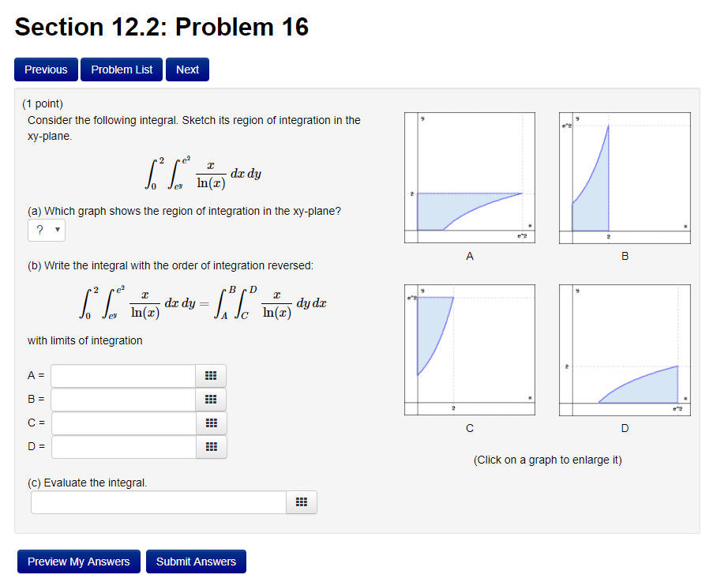
Task: Open the equation editor for answer A
Action: click(211, 375)
